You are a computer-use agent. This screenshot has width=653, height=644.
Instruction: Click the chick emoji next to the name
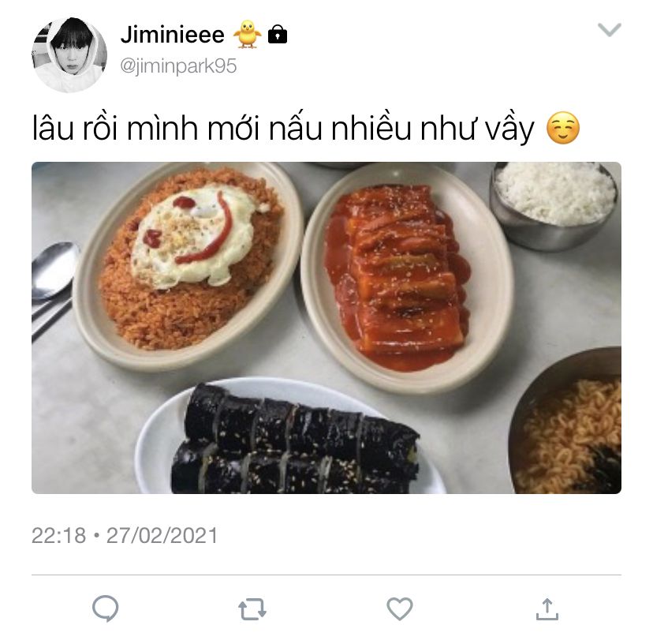coord(248,34)
